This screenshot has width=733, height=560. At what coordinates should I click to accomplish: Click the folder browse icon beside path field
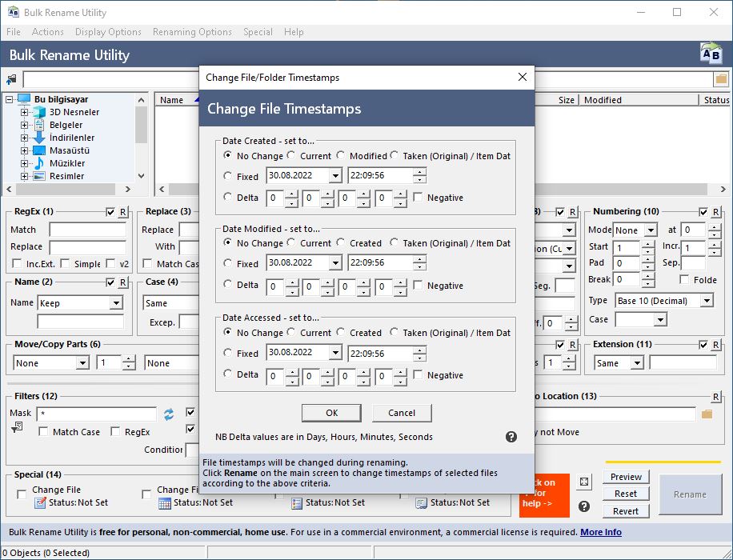721,79
